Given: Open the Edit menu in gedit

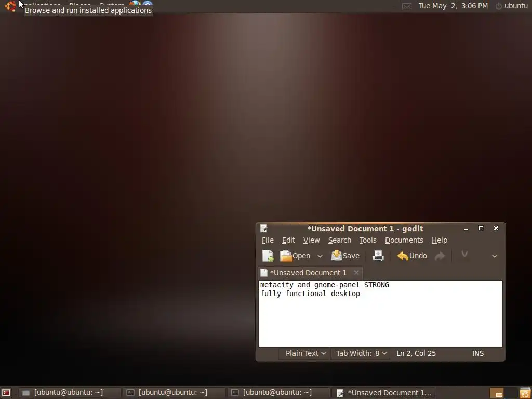Looking at the screenshot, I should coord(288,240).
